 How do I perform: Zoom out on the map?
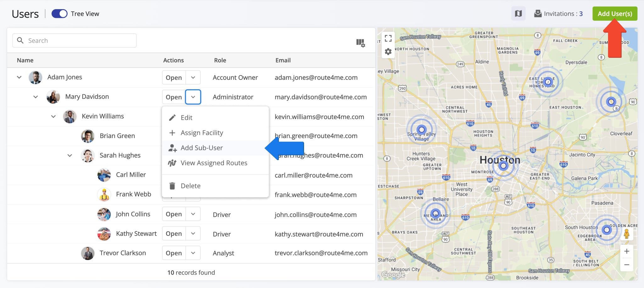(627, 265)
